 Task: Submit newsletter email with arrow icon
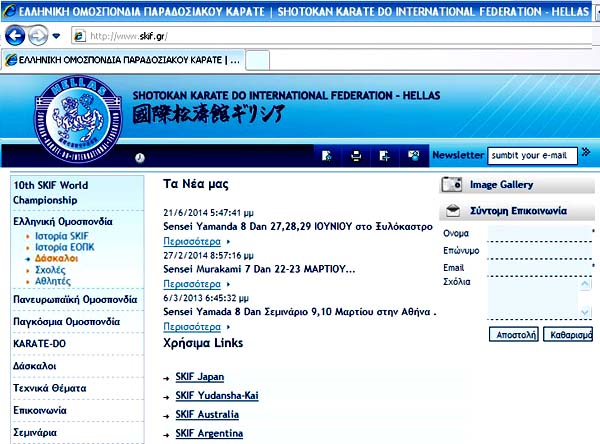click(x=586, y=154)
